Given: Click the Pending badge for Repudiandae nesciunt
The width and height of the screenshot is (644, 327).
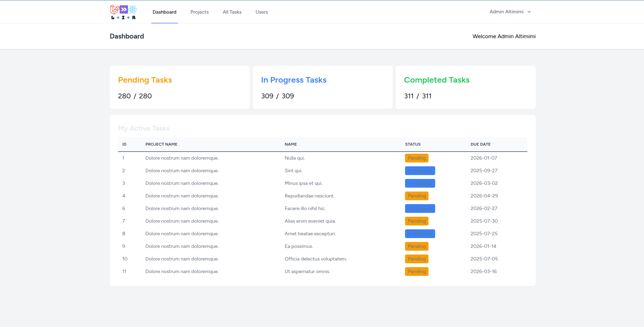Looking at the screenshot, I should click(417, 196).
